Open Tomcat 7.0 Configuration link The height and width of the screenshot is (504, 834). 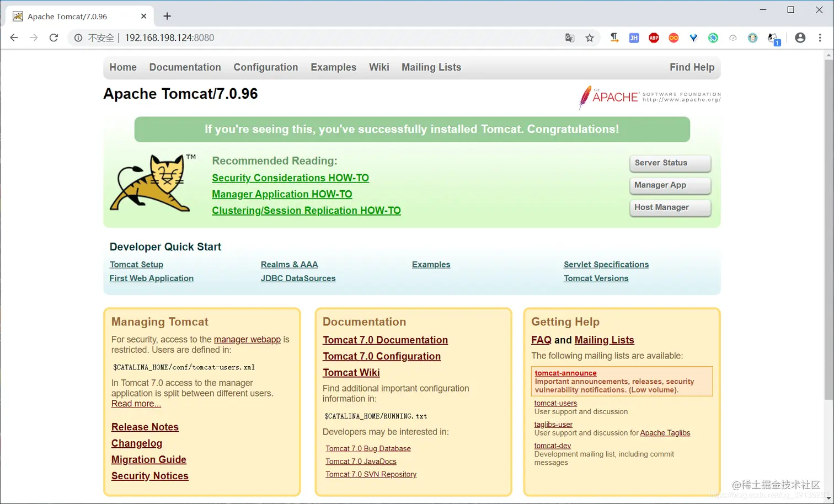[x=382, y=356]
